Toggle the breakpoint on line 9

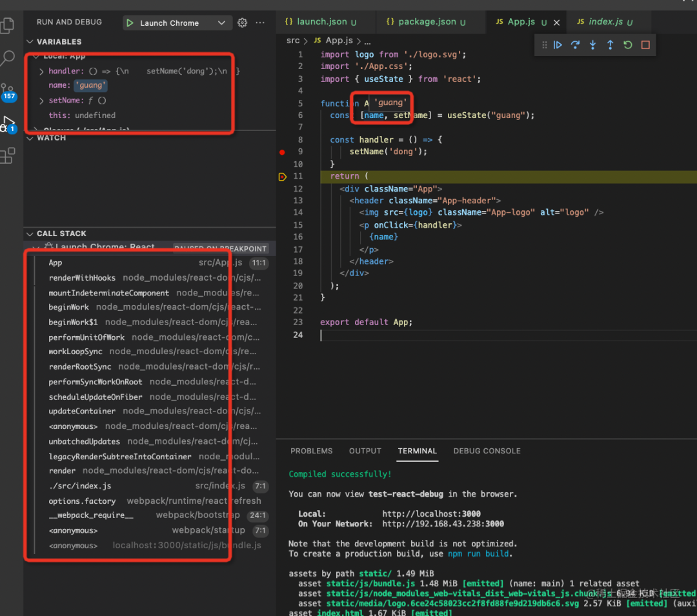[x=282, y=152]
